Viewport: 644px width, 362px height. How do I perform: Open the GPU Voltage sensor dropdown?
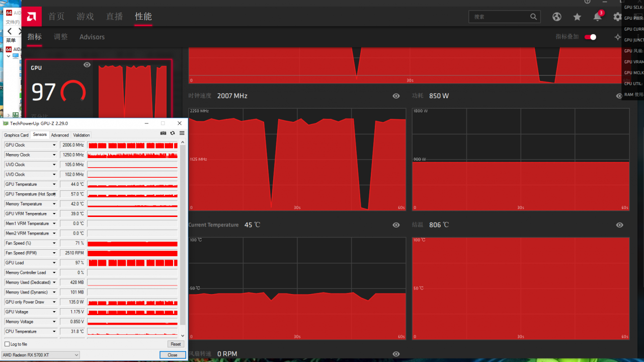tap(54, 312)
